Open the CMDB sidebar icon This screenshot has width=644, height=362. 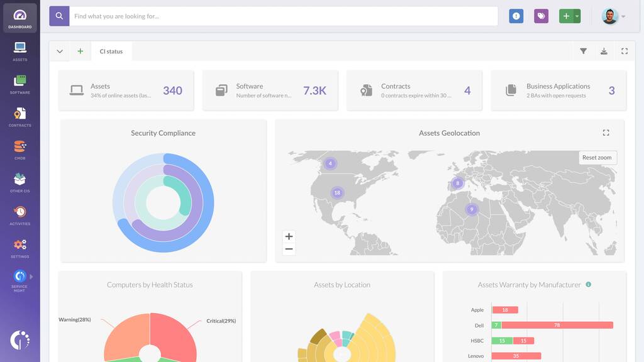click(x=19, y=149)
